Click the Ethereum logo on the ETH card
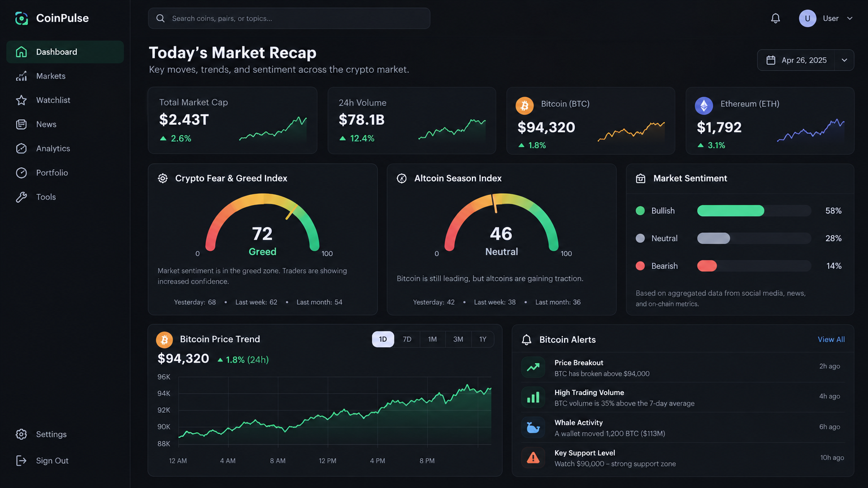Viewport: 868px width, 488px height. click(x=704, y=106)
